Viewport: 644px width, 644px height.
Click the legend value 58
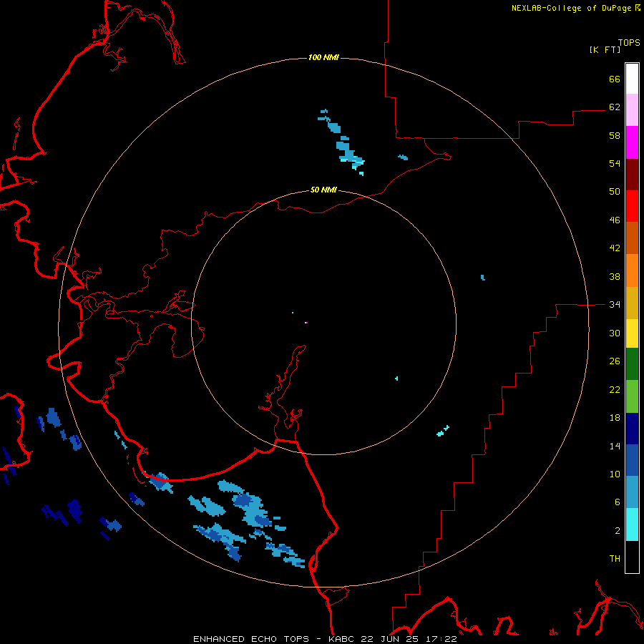click(615, 135)
